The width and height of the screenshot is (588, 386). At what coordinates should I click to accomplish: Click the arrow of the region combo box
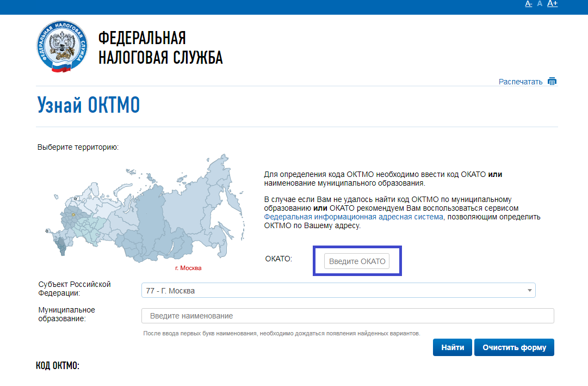[530, 291]
